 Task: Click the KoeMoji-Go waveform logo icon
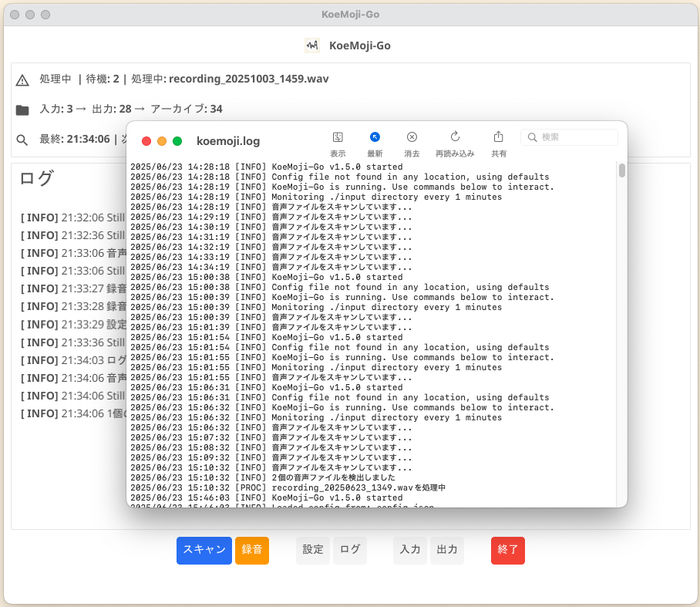[312, 46]
